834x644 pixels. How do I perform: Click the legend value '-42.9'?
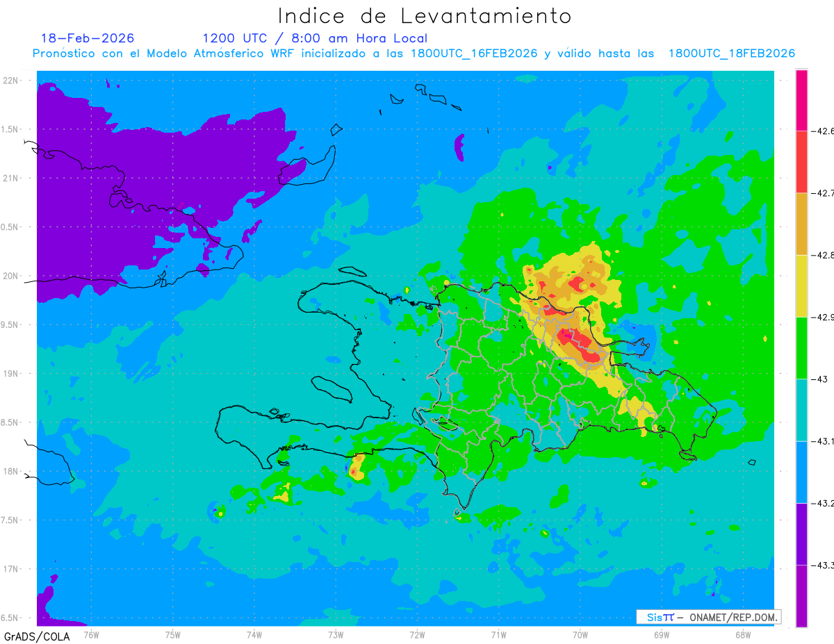[x=822, y=317]
